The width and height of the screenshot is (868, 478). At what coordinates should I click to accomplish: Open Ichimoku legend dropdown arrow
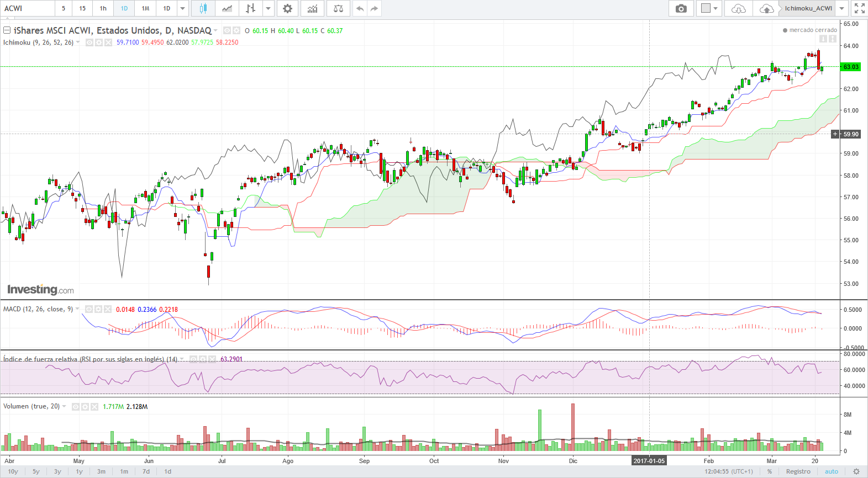pos(78,43)
